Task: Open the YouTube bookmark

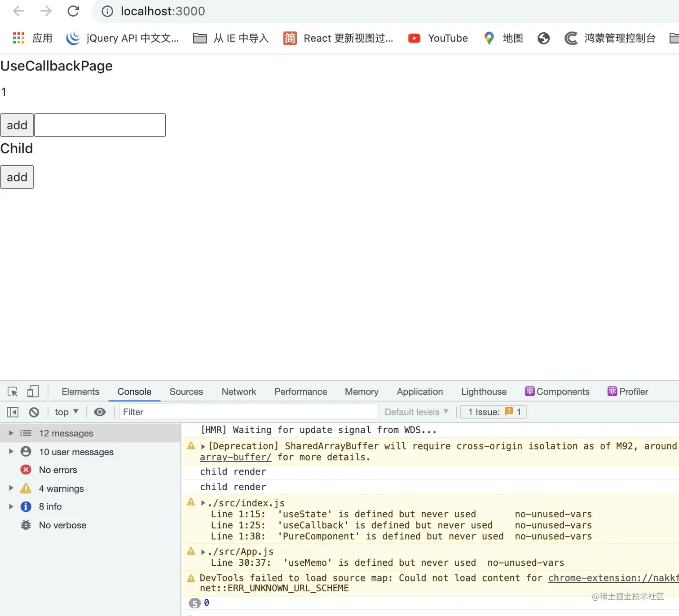Action: pos(438,38)
